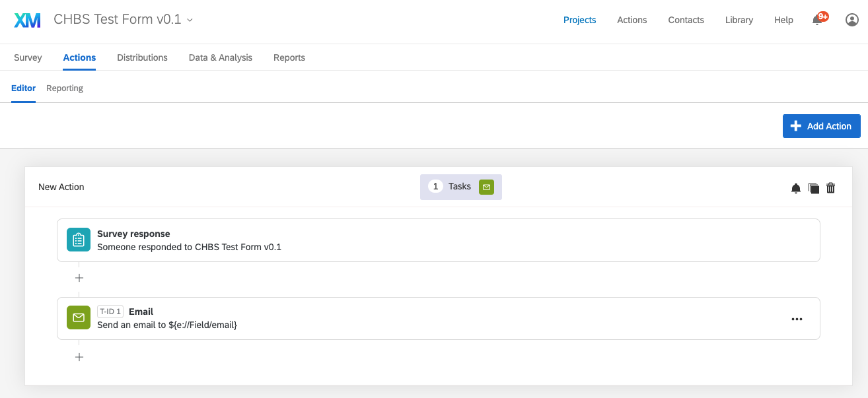Image resolution: width=868 pixels, height=398 pixels.
Task: Switch to the Data & Analysis tab
Action: coord(221,57)
